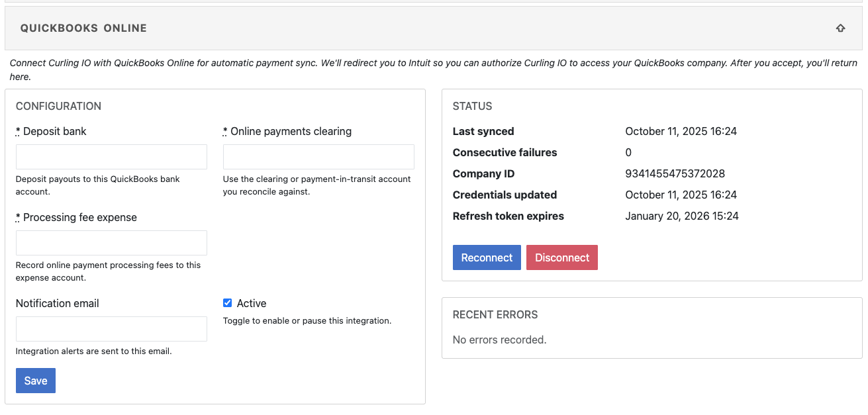Click the Company ID label
Screen dimensions: 868x415
point(484,173)
